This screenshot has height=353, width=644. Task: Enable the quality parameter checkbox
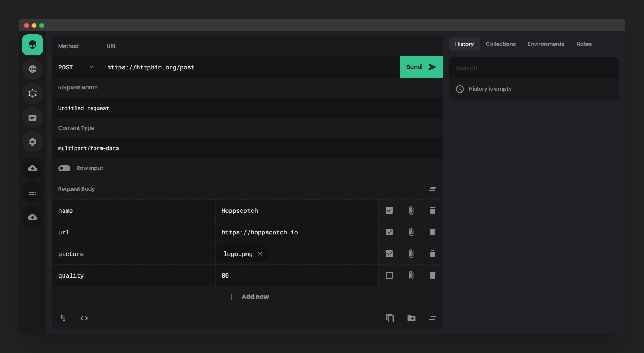pos(389,275)
